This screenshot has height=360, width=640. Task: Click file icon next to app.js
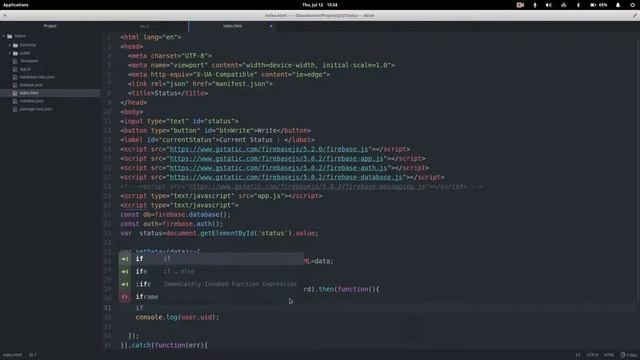[x=15, y=69]
